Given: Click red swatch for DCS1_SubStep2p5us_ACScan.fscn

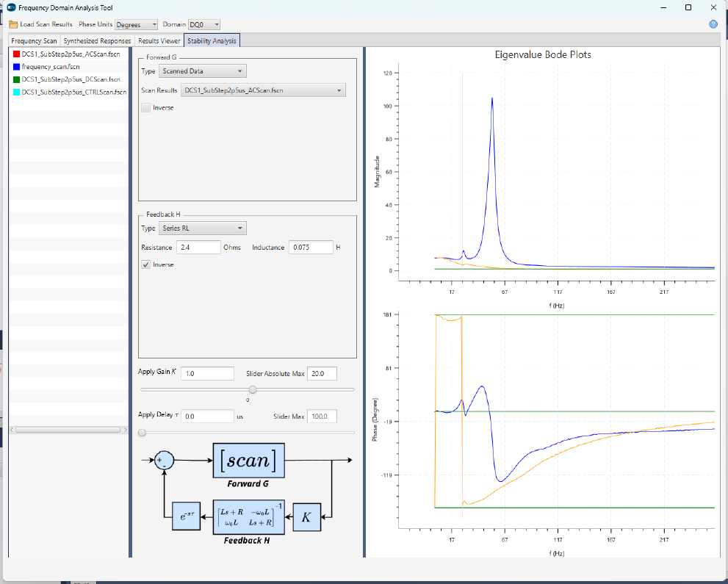Looking at the screenshot, I should [x=16, y=54].
